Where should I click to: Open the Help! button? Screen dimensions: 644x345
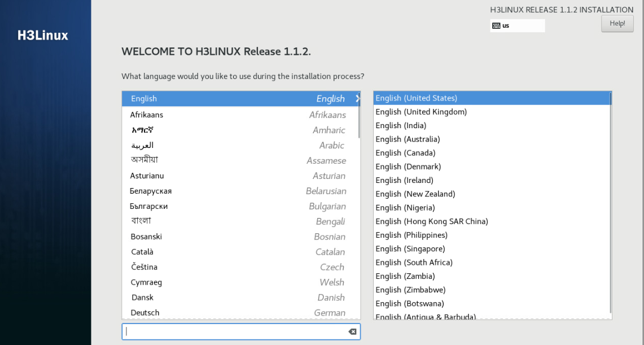pos(617,23)
